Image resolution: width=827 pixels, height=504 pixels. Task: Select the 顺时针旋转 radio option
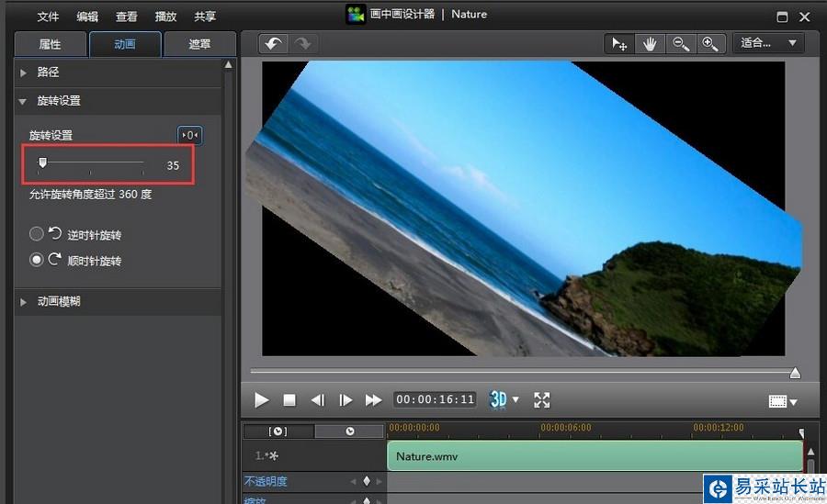coord(37,260)
